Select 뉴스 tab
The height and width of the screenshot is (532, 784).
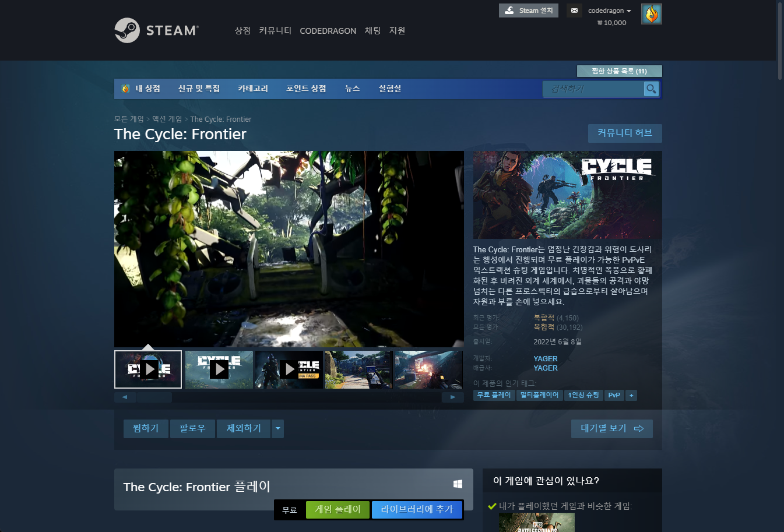pos(352,89)
